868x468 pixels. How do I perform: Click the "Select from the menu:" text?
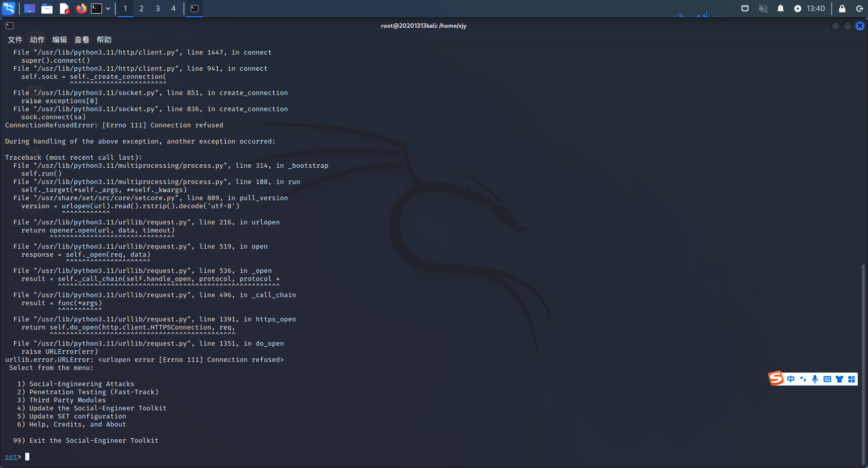[52, 368]
